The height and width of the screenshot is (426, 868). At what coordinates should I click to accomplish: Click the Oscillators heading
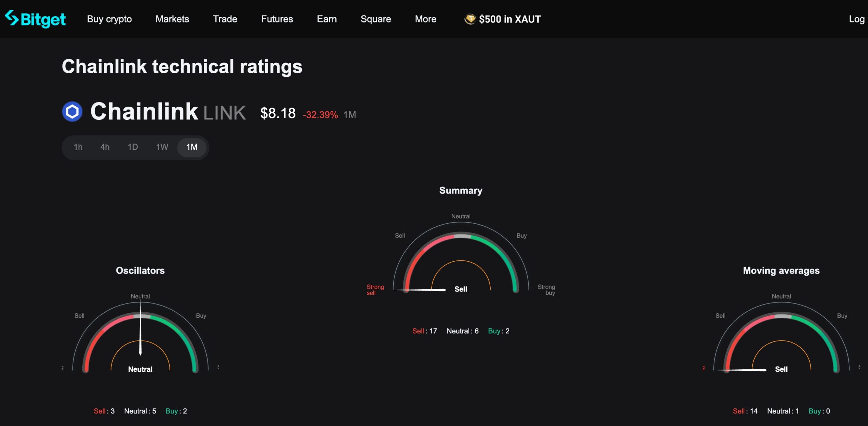point(140,271)
